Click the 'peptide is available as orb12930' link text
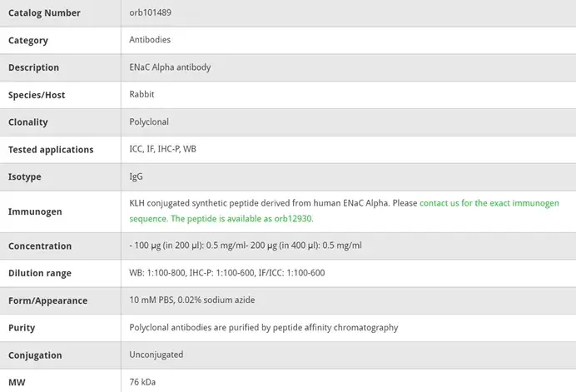The height and width of the screenshot is (392, 576). (x=241, y=219)
